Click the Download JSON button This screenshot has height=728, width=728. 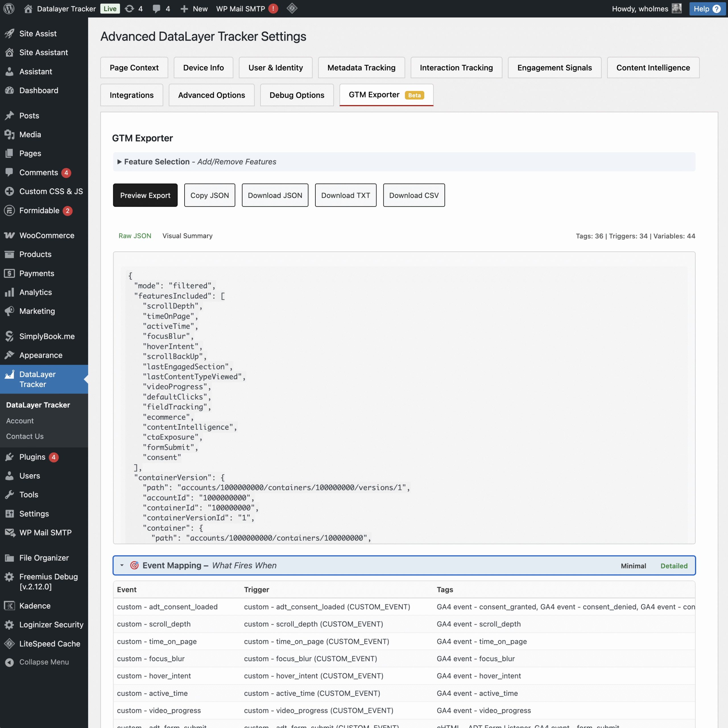coord(275,195)
